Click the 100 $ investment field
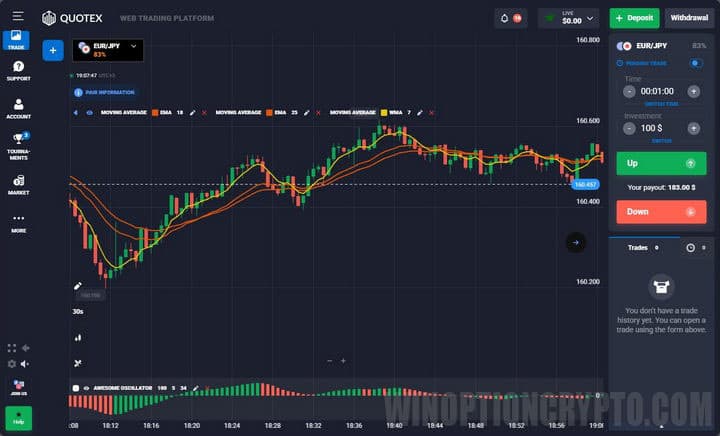 (x=652, y=128)
